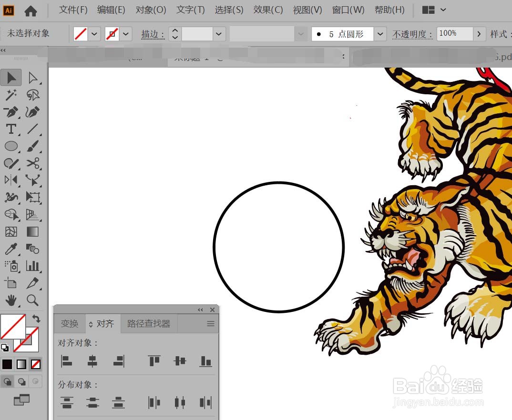Viewport: 512px width, 420px height.
Task: Pick the Paintbrush tool
Action: point(32,146)
